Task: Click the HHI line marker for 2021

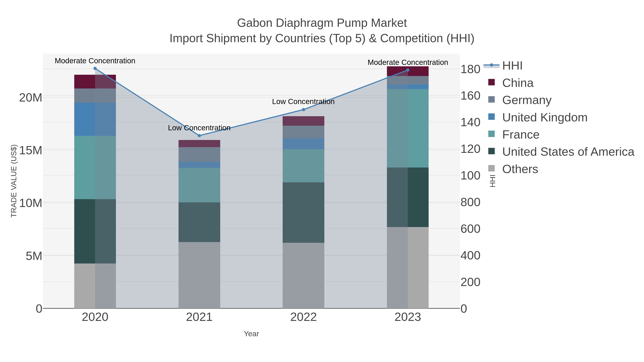Action: point(199,136)
